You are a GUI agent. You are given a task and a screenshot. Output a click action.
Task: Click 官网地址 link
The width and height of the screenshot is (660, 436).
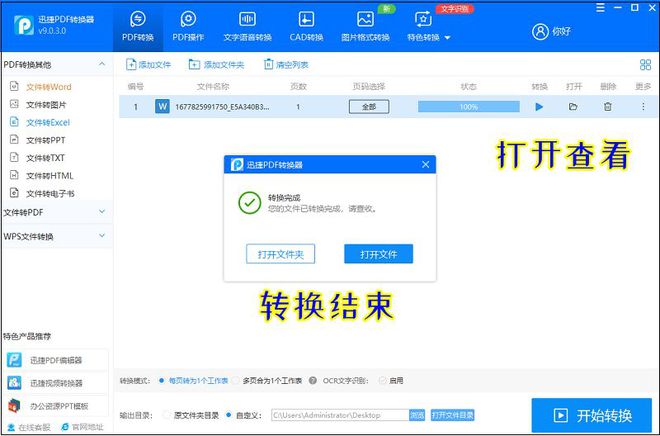click(x=82, y=427)
